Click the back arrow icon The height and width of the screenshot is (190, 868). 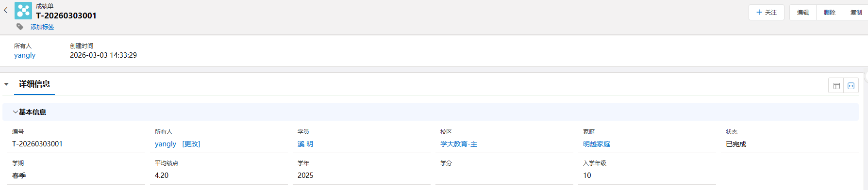tap(6, 10)
